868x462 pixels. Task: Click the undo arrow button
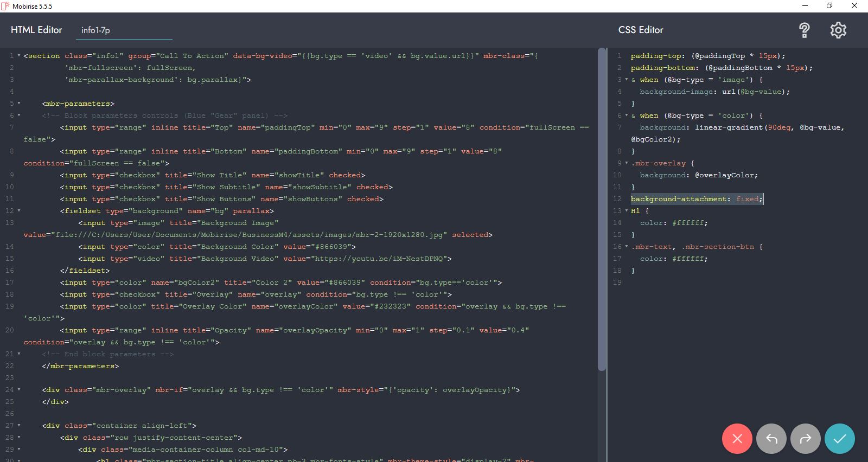pyautogui.click(x=771, y=439)
